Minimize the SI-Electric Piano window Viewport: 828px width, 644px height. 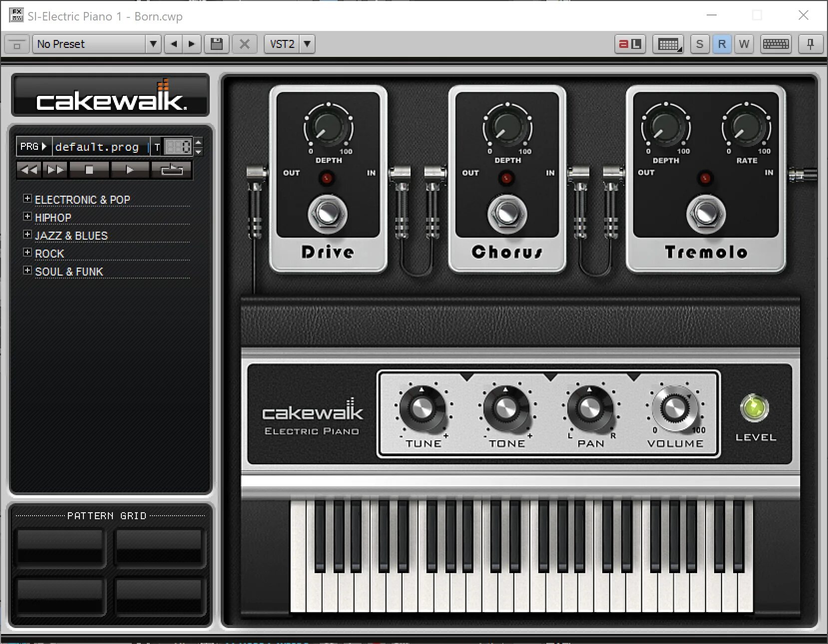[x=712, y=15]
